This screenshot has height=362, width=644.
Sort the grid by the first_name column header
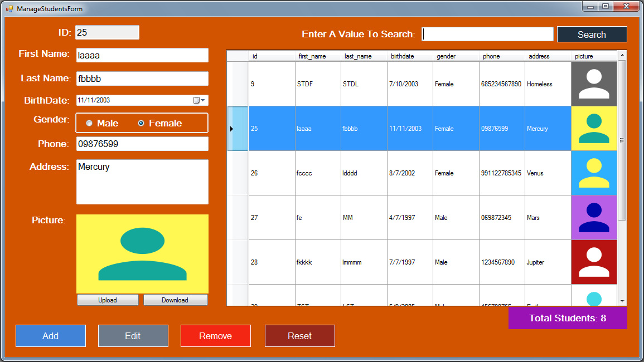(319, 56)
